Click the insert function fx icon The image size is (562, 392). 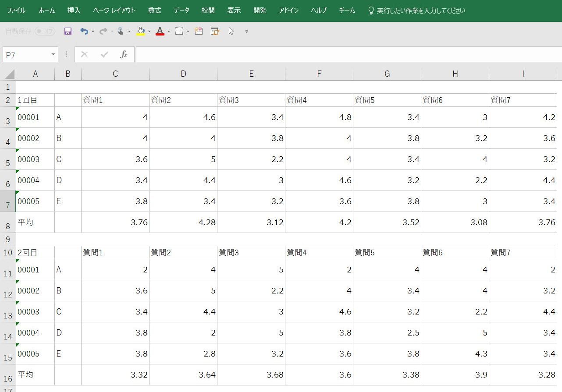[124, 54]
